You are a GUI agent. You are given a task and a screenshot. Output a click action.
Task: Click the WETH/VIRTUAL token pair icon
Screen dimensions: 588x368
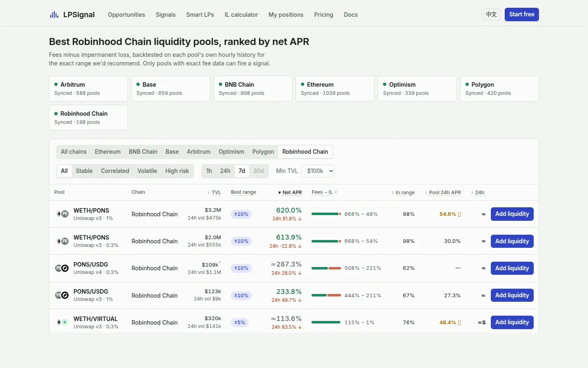point(62,322)
